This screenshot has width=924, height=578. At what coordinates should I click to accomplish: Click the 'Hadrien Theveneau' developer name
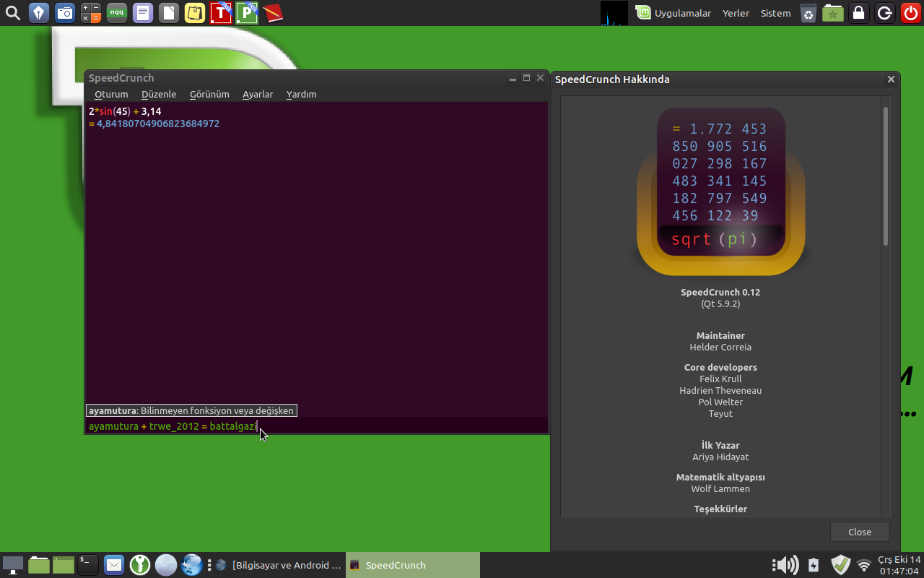(x=720, y=390)
